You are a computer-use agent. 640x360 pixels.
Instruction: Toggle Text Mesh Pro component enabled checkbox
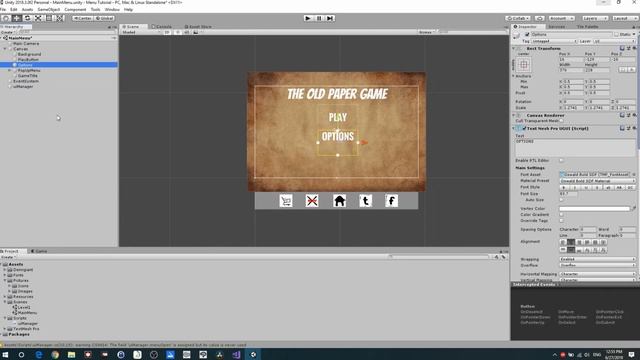[524, 129]
